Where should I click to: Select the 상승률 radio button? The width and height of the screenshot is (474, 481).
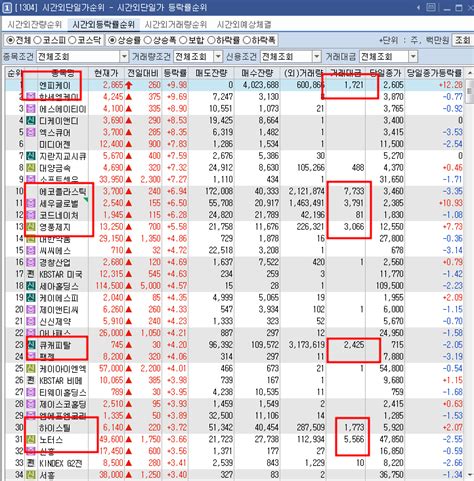(x=112, y=40)
